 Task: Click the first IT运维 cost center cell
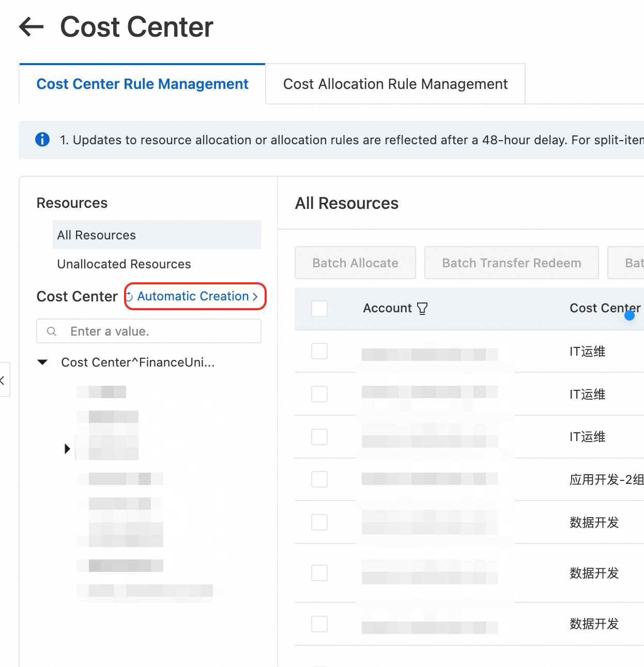pyautogui.click(x=588, y=352)
